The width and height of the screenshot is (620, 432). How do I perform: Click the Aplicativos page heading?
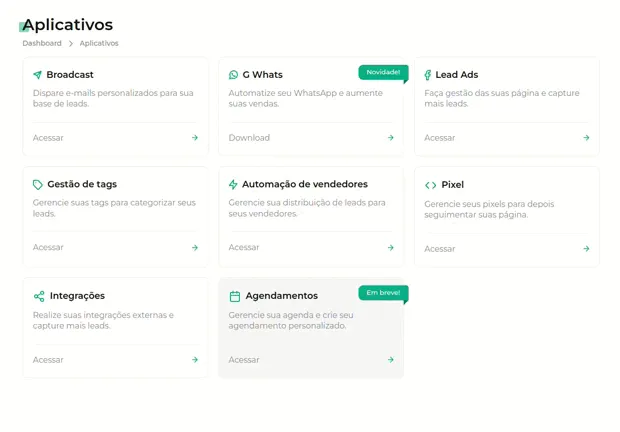coord(68,25)
